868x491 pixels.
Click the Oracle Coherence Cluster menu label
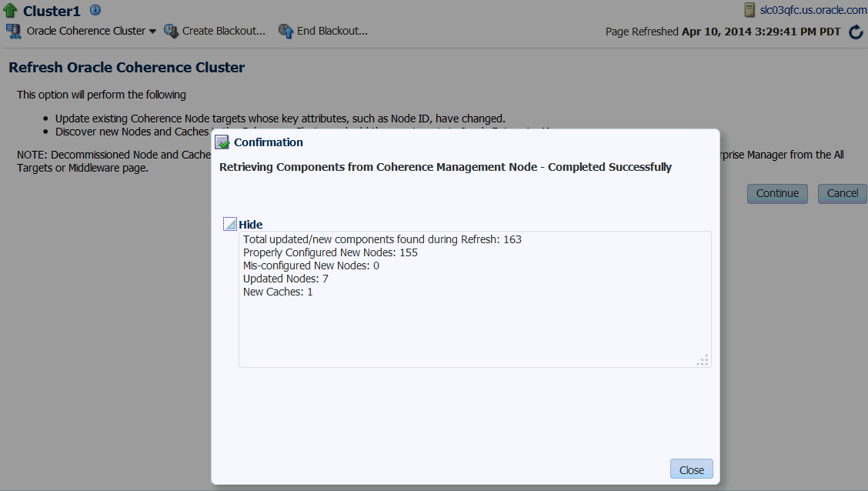86,31
